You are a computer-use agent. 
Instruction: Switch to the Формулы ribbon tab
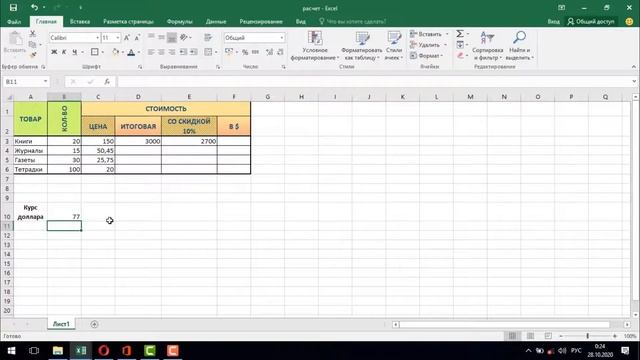(179, 21)
